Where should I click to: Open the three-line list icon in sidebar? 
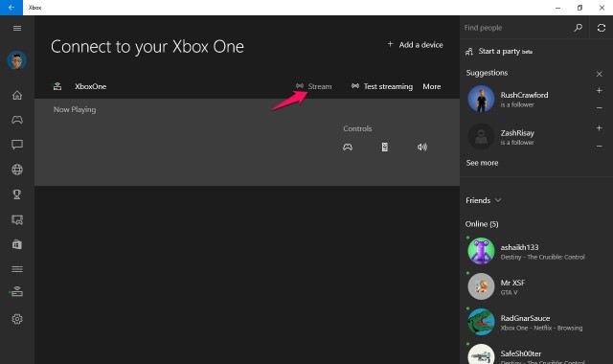point(17,269)
